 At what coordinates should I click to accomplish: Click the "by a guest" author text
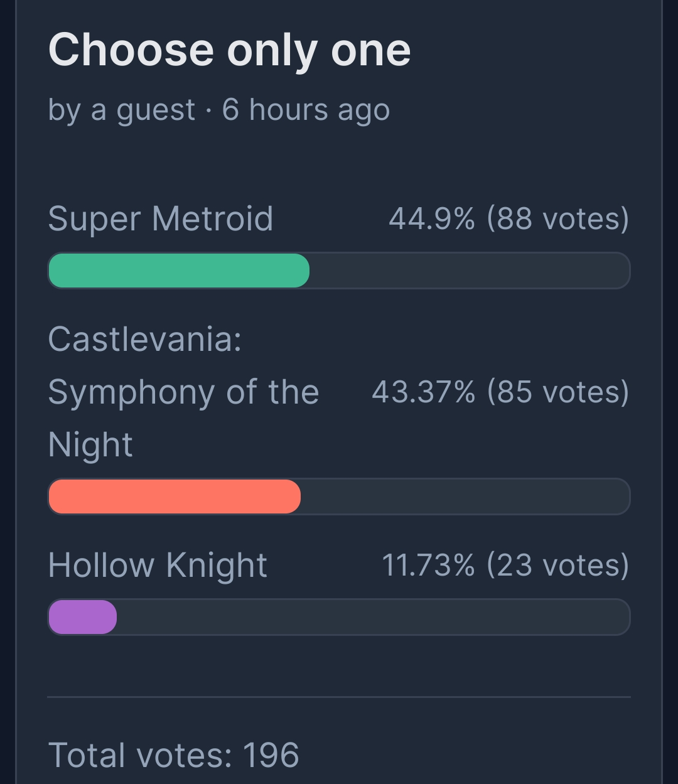[121, 110]
